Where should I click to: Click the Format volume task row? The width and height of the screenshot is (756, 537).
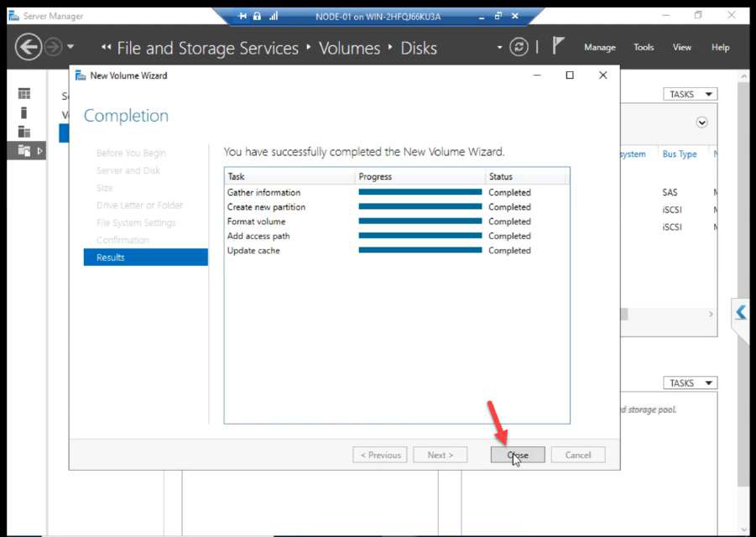[397, 222]
